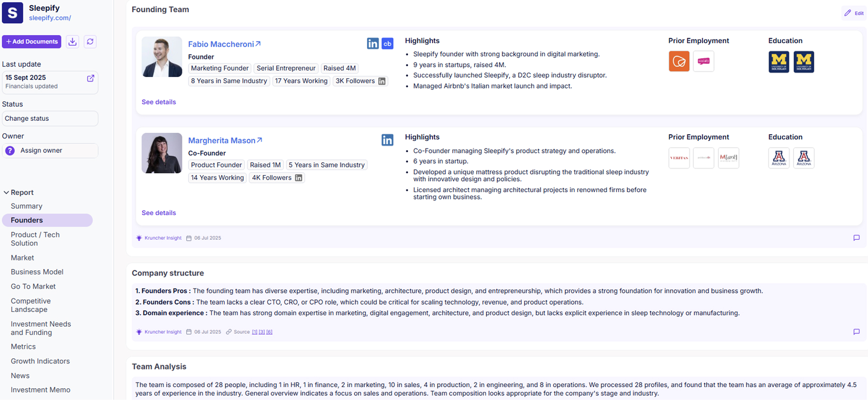Open Margherita Mason's LinkedIn icon
The width and height of the screenshot is (868, 402).
point(387,140)
